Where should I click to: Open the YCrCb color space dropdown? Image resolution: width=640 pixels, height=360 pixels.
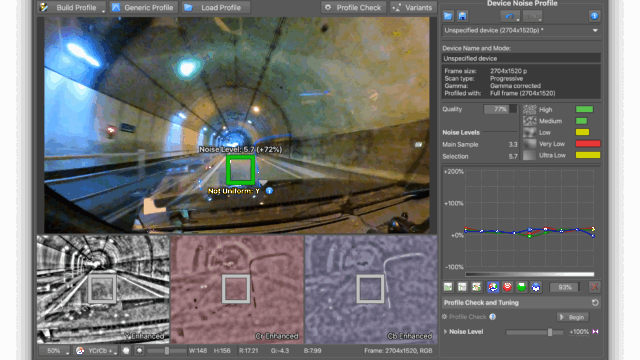pos(97,351)
